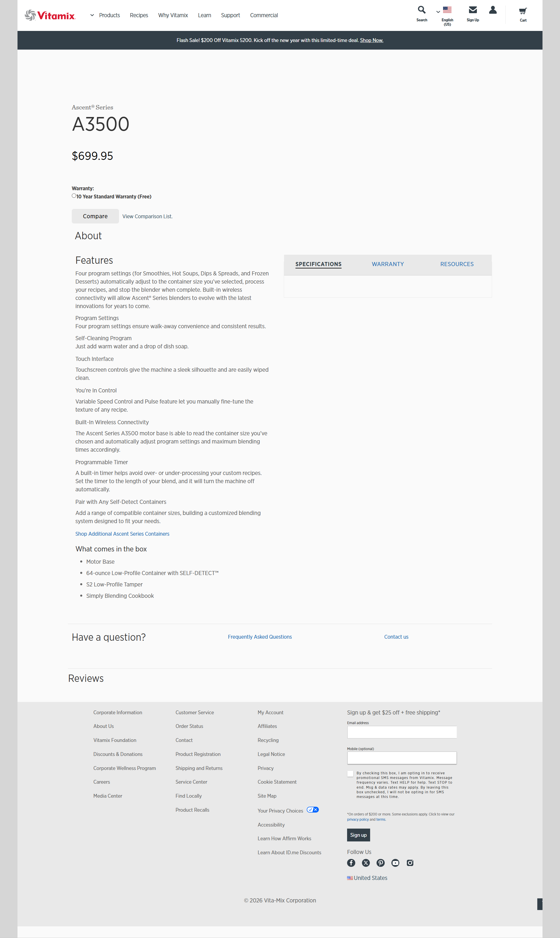
Task: Switch to the Warranty tab
Action: coord(388,264)
